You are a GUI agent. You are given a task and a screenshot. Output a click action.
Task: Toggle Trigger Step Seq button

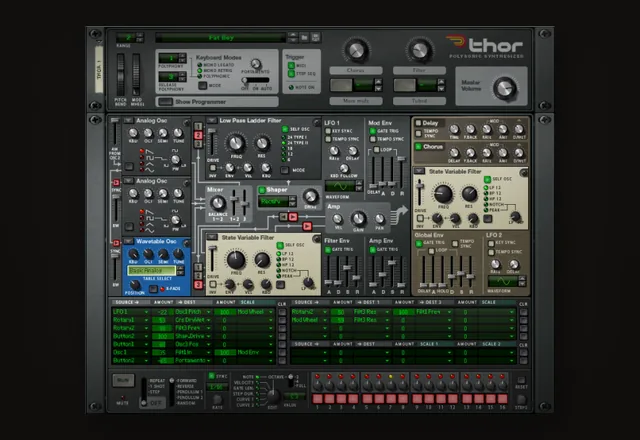[x=291, y=73]
